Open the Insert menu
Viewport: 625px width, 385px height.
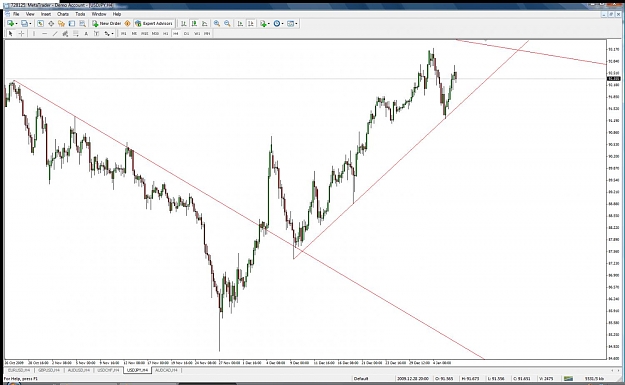(x=46, y=14)
